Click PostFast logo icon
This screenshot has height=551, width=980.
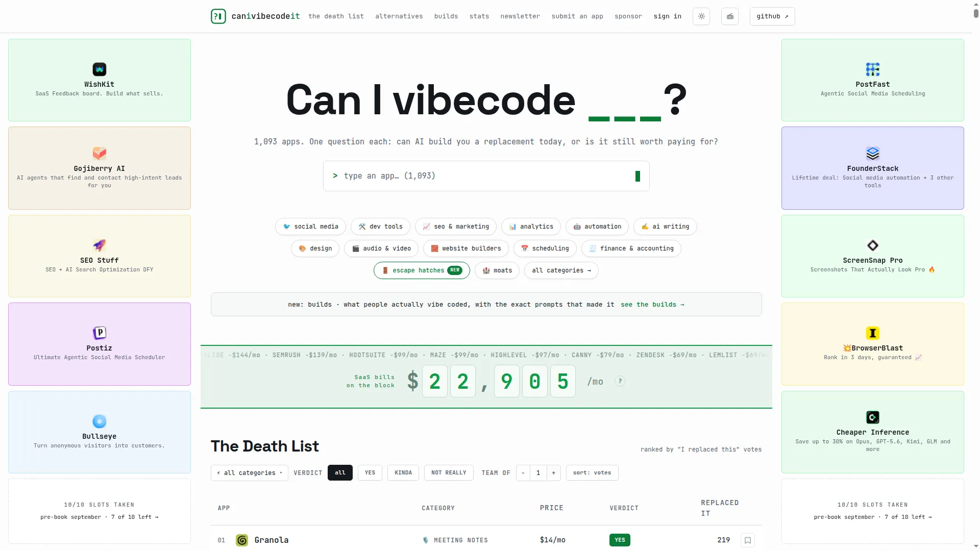coord(873,69)
